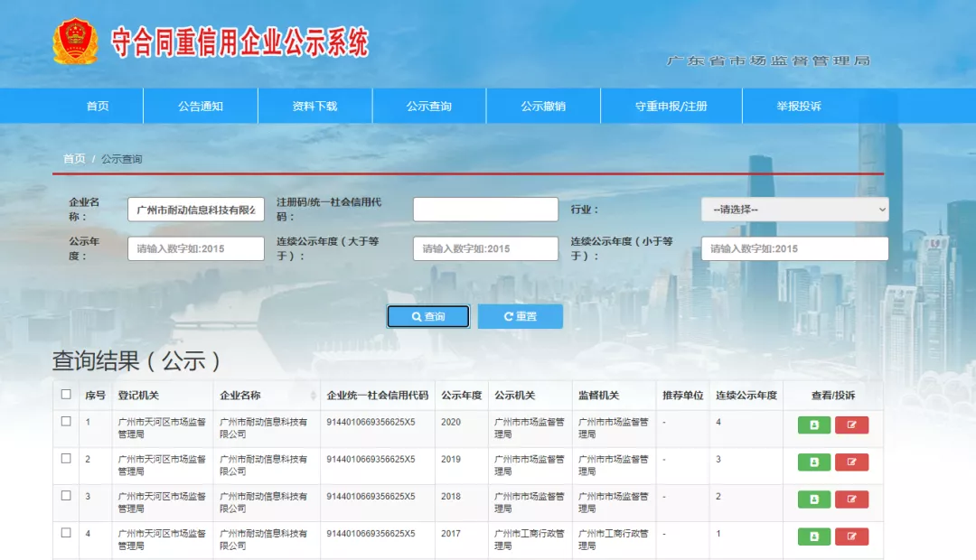
Task: Click green view icon for 2020 record
Action: (813, 425)
